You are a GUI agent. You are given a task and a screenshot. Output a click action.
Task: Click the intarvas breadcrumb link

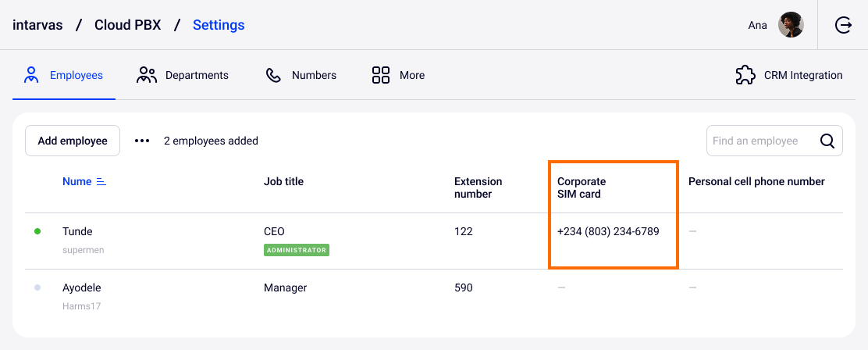(36, 25)
